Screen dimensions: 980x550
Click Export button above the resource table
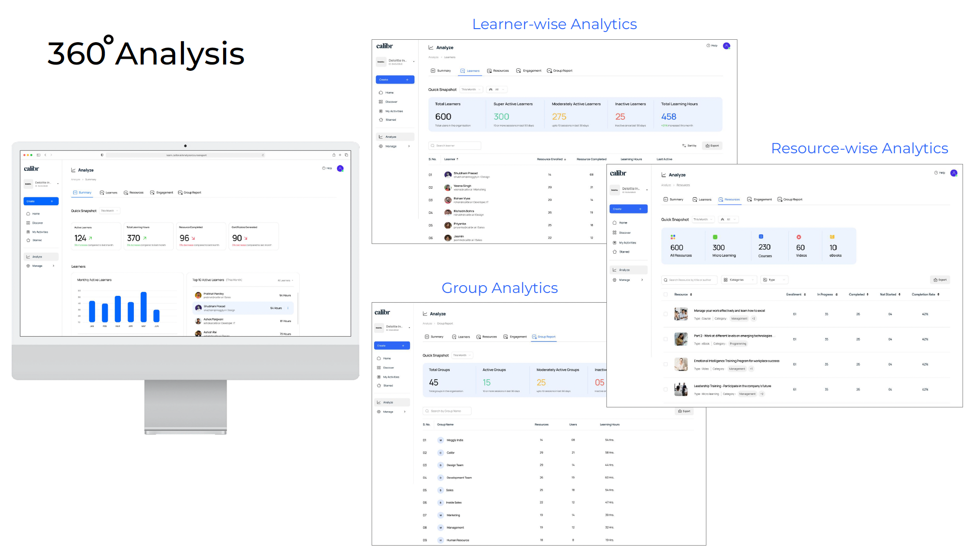(x=940, y=280)
